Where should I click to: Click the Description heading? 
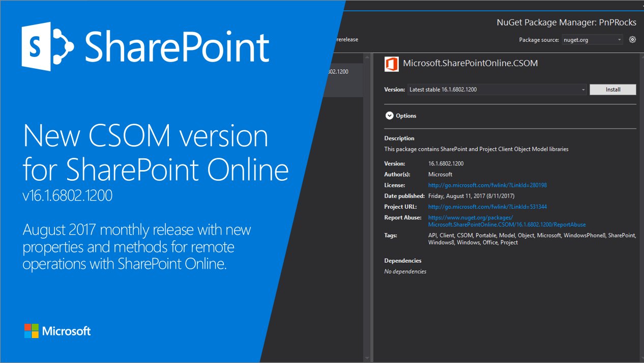[399, 138]
